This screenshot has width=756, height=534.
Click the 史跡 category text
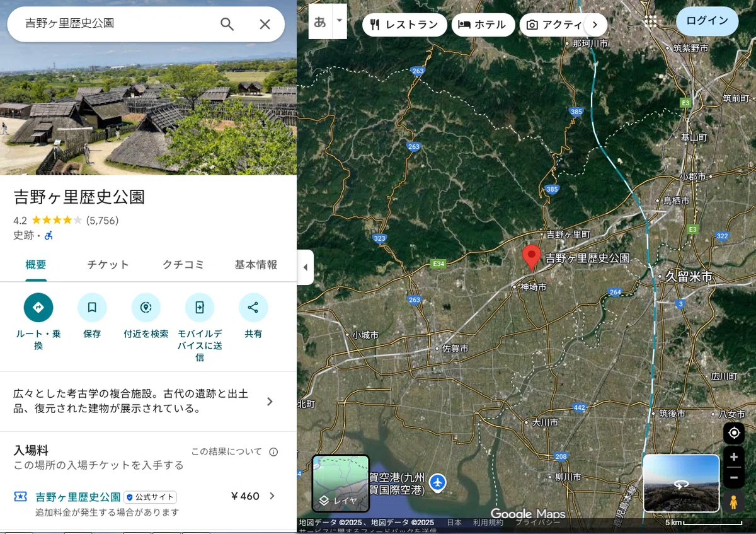(23, 235)
